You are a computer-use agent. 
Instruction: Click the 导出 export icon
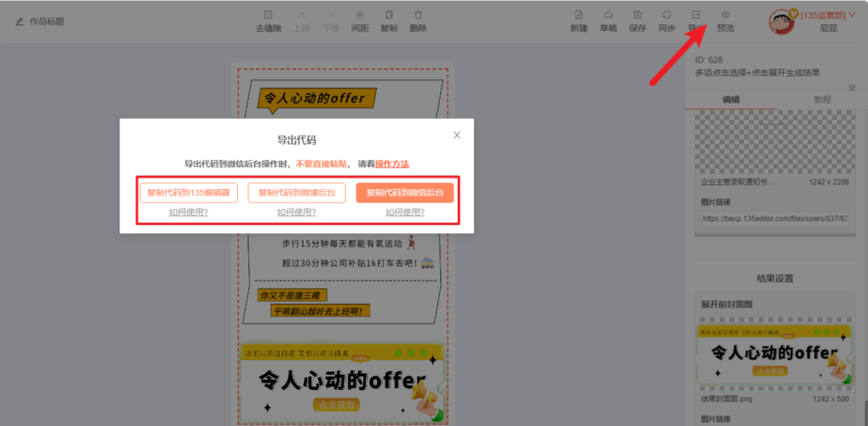[x=696, y=15]
